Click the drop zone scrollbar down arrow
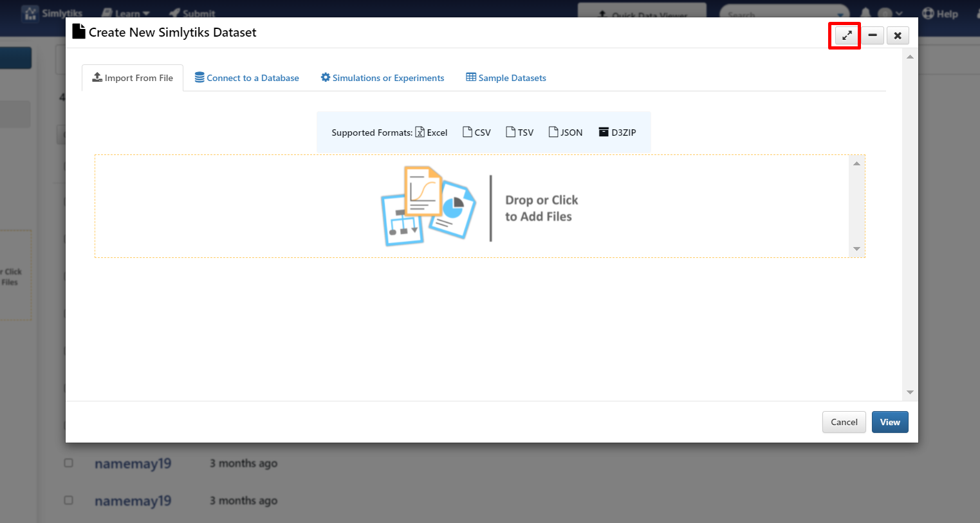 [856, 249]
